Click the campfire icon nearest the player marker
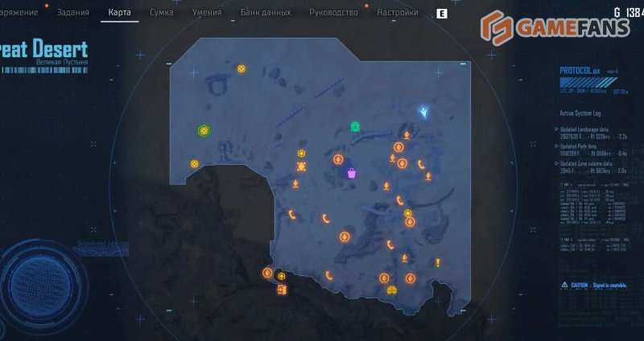Image resolution: width=644 pixels, height=341 pixels. 407,135
